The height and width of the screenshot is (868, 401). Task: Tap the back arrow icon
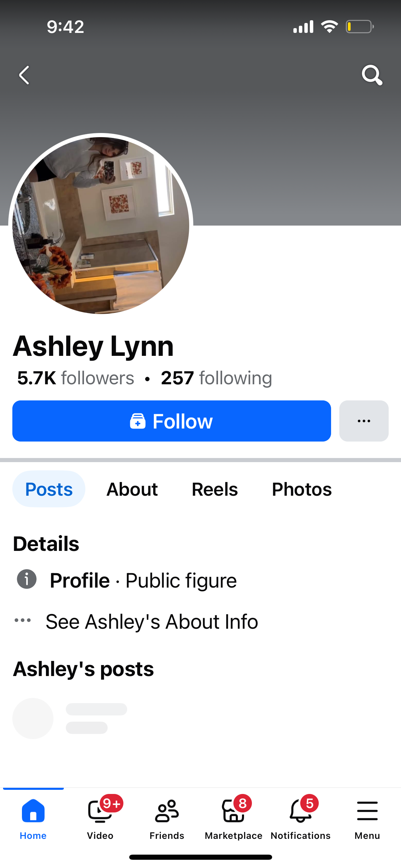pos(24,75)
